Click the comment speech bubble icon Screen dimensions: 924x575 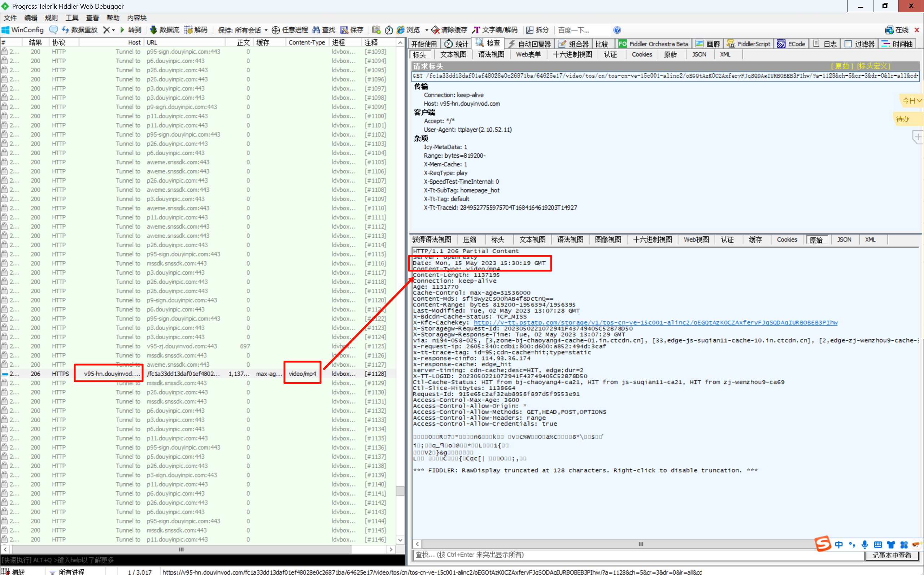pyautogui.click(x=54, y=30)
